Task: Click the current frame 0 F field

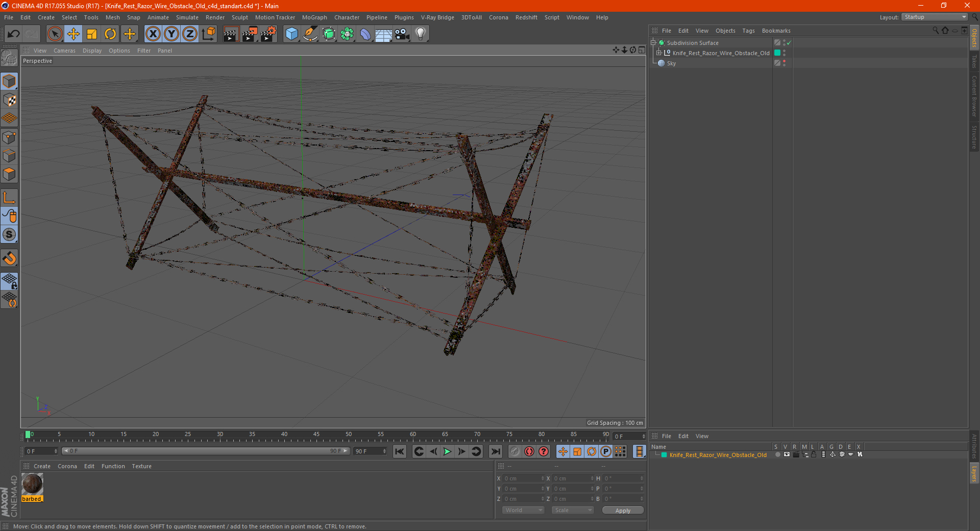Action: tap(41, 451)
